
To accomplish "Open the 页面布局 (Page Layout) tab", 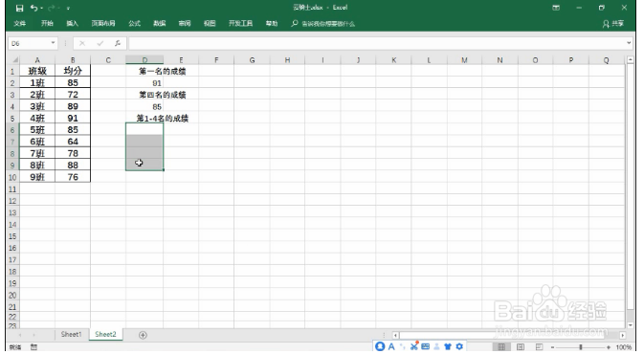I will (103, 23).
